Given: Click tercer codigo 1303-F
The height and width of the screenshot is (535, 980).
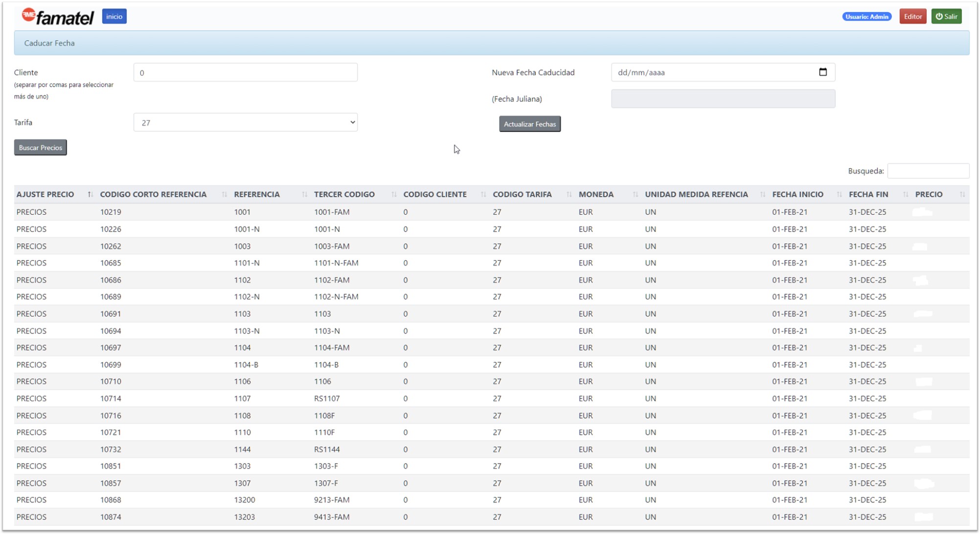Looking at the screenshot, I should click(x=326, y=466).
